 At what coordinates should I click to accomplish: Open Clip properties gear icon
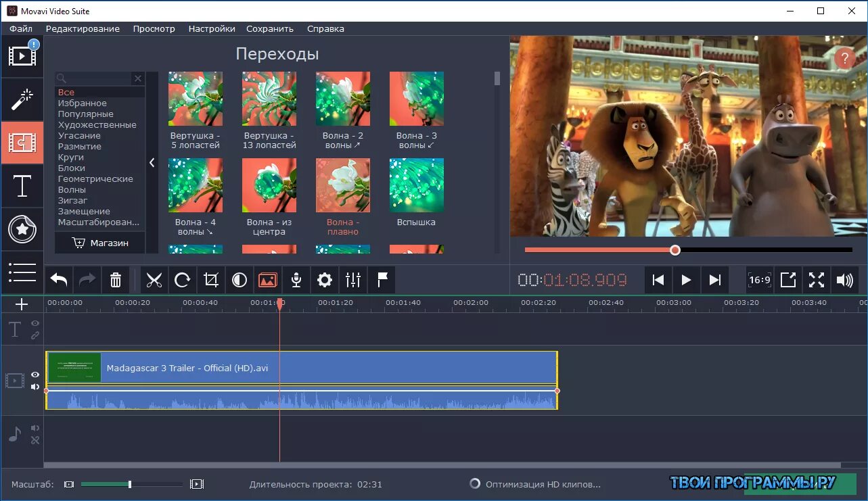(325, 279)
